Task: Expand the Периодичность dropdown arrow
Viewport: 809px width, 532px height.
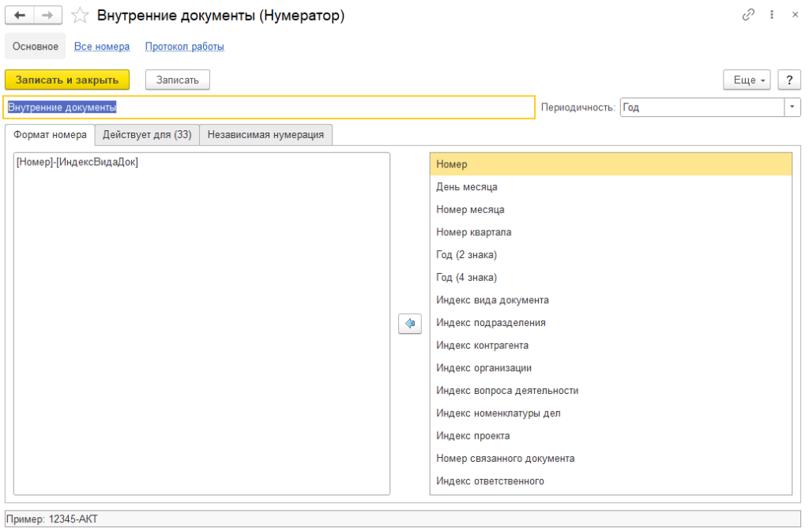Action: click(x=792, y=107)
